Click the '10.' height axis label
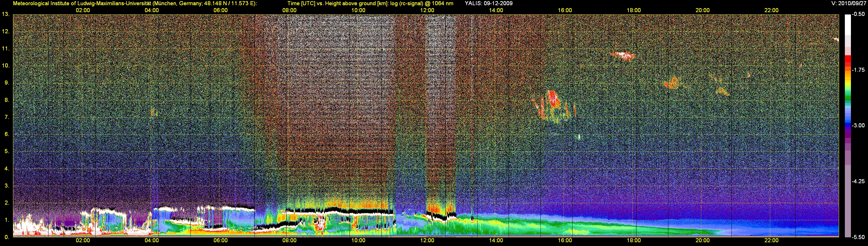 tap(5, 66)
